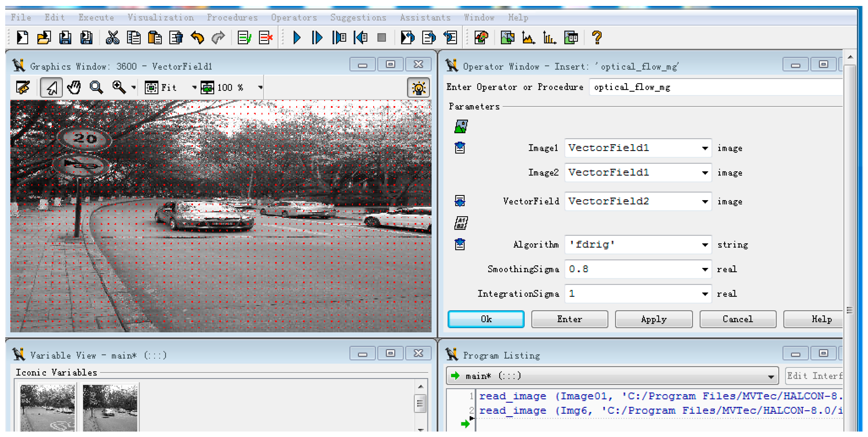This screenshot has width=868, height=437.
Task: Select the hand pan tool
Action: (74, 88)
